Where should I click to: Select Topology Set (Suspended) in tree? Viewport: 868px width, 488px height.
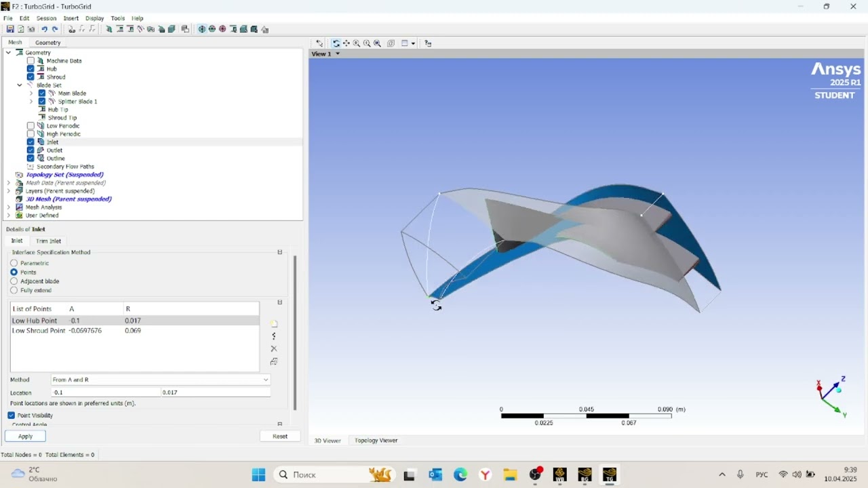pos(64,175)
